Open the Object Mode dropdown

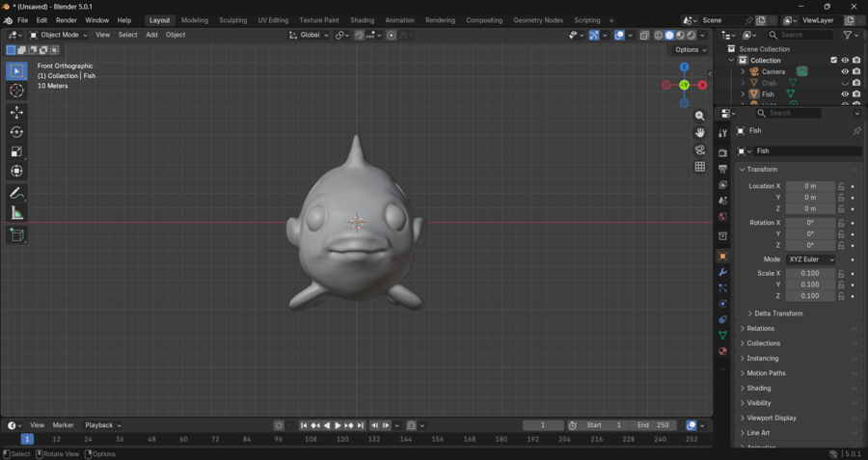click(59, 35)
